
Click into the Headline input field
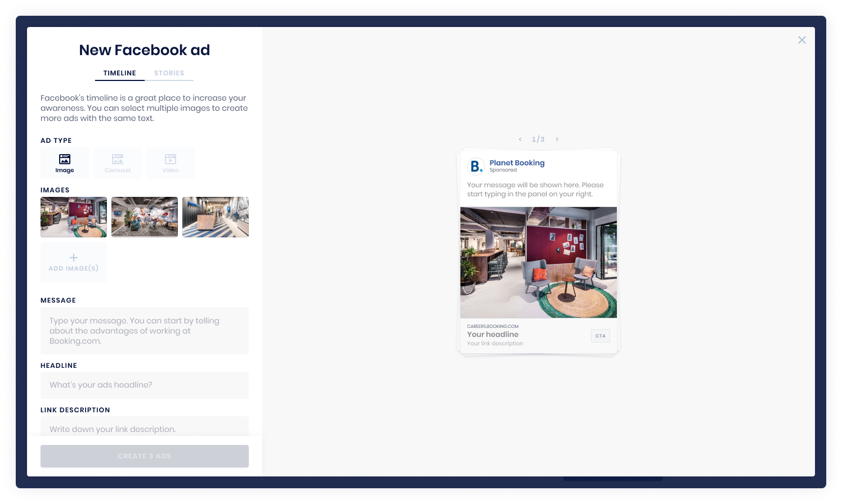tap(145, 385)
